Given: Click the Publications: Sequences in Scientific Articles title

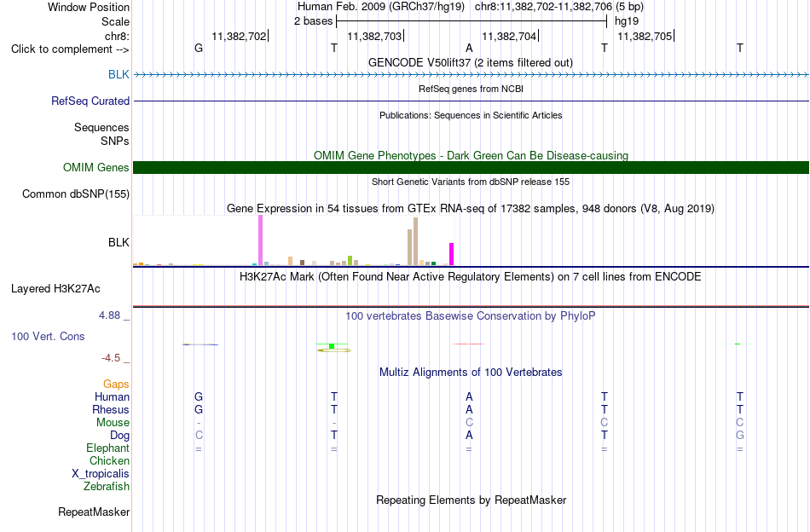Looking at the screenshot, I should coord(471,115).
